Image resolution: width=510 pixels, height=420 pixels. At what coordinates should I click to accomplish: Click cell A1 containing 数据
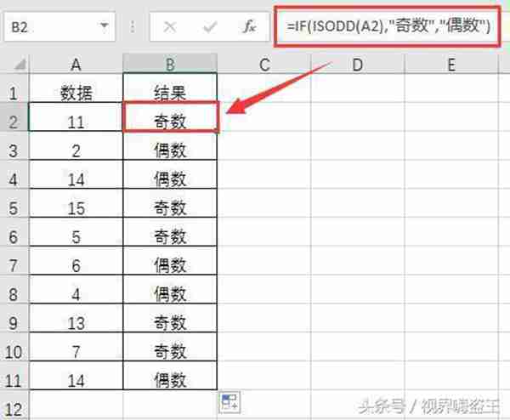(x=76, y=88)
